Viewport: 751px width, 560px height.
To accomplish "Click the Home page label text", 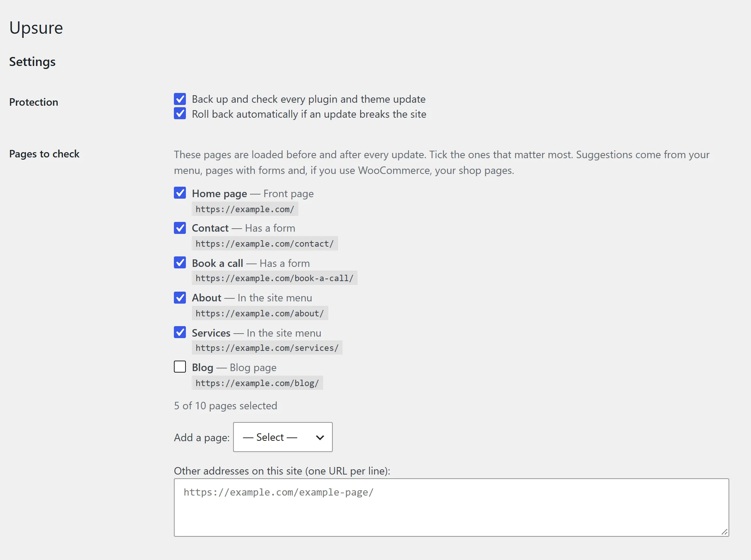I will (219, 194).
